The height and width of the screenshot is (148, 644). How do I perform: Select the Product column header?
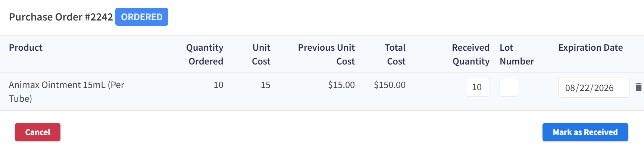(x=26, y=48)
